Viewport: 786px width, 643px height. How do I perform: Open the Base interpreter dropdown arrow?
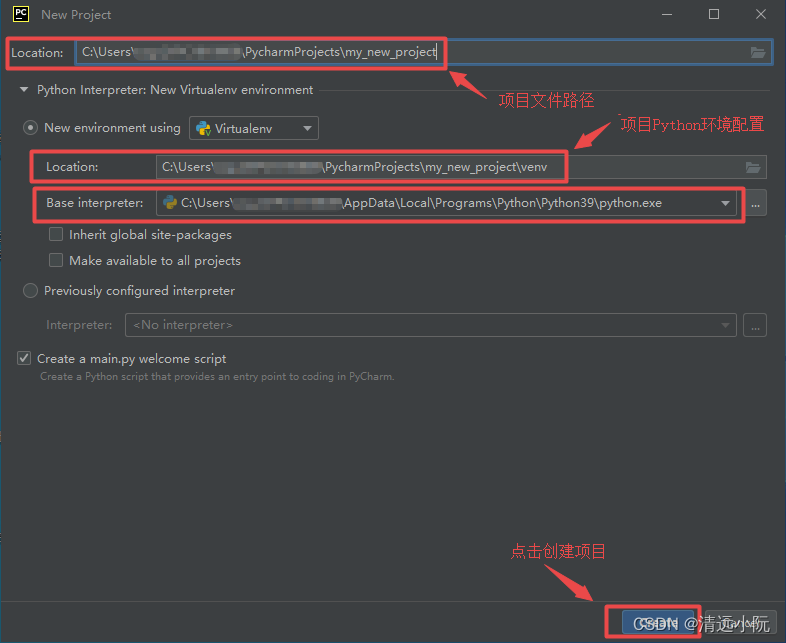coord(725,203)
